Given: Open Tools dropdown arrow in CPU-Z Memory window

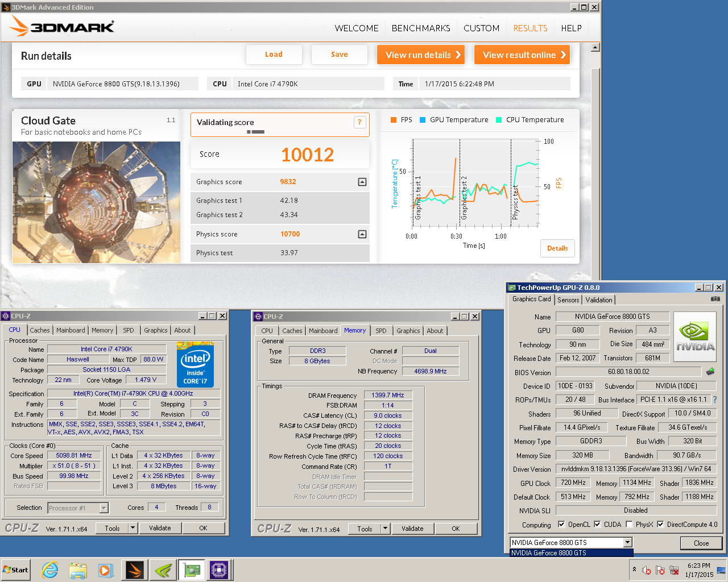Looking at the screenshot, I should click(385, 529).
